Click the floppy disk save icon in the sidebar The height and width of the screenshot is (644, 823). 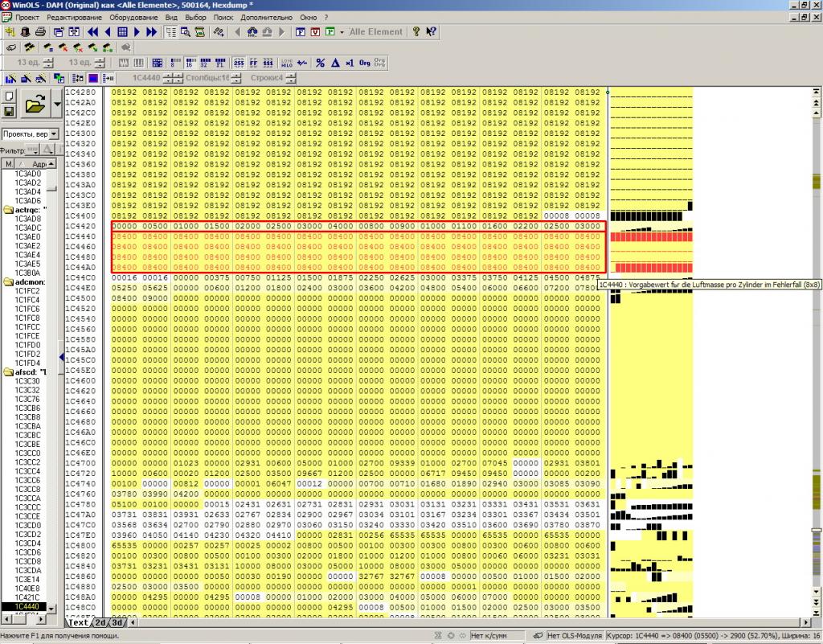point(9,111)
